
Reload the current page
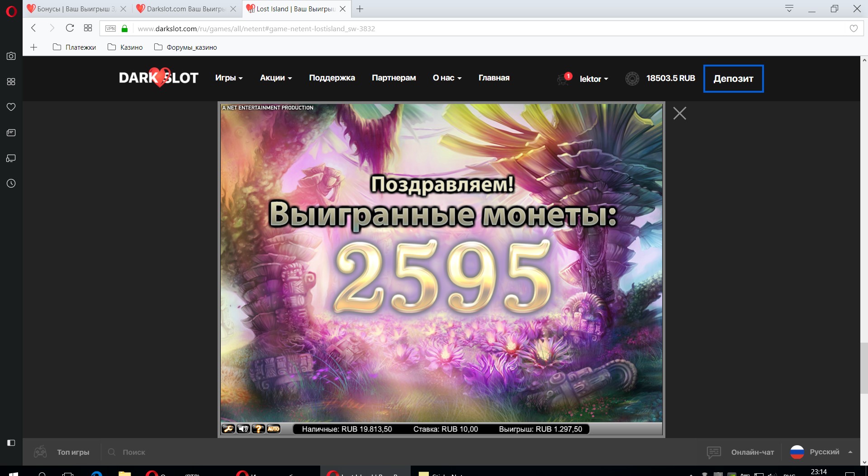70,28
